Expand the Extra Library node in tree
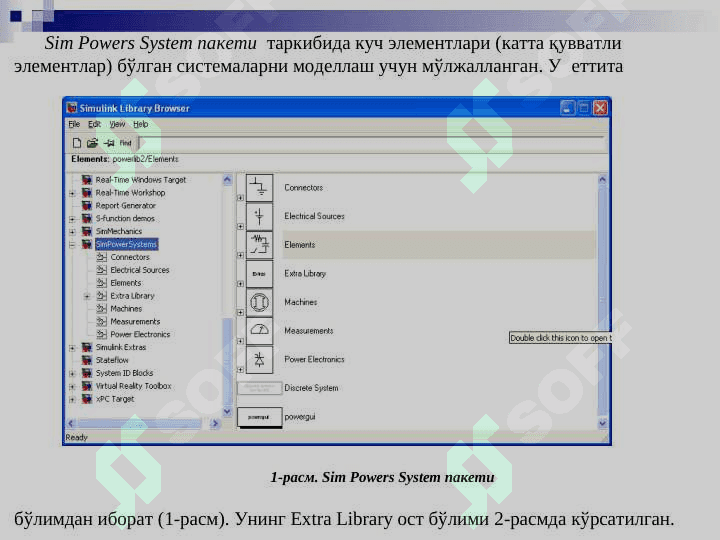 (87, 296)
